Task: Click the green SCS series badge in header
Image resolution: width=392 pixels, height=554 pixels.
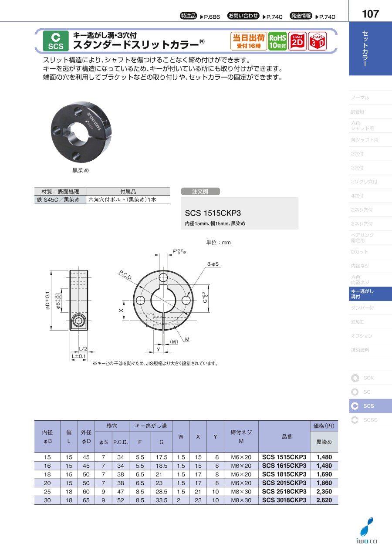Action: (56, 41)
